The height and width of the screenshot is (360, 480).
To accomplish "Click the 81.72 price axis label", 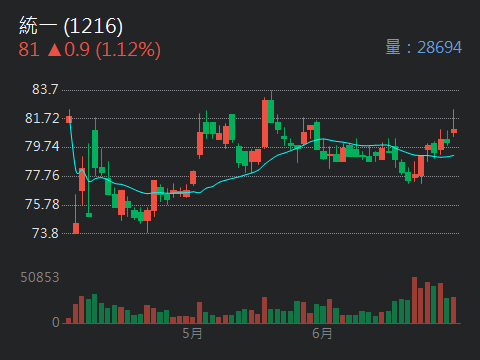I will [x=42, y=118].
